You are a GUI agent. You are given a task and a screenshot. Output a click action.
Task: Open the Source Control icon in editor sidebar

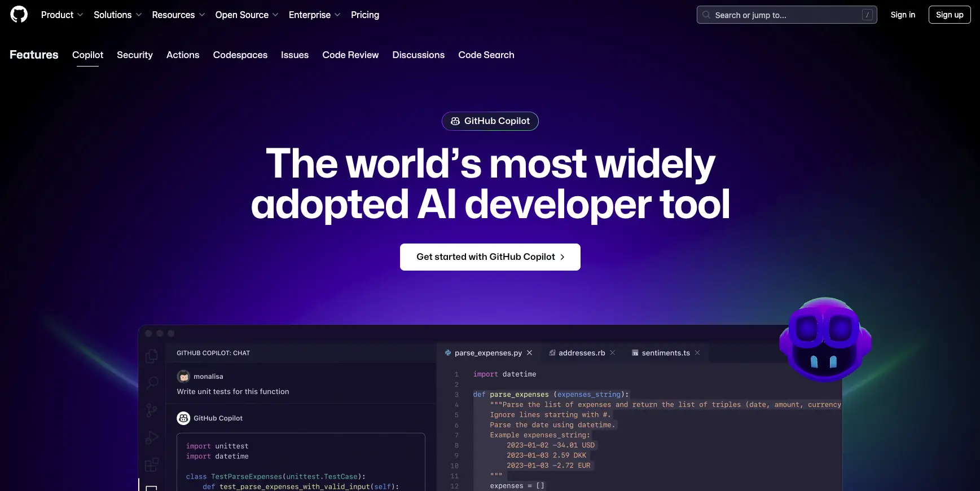152,410
